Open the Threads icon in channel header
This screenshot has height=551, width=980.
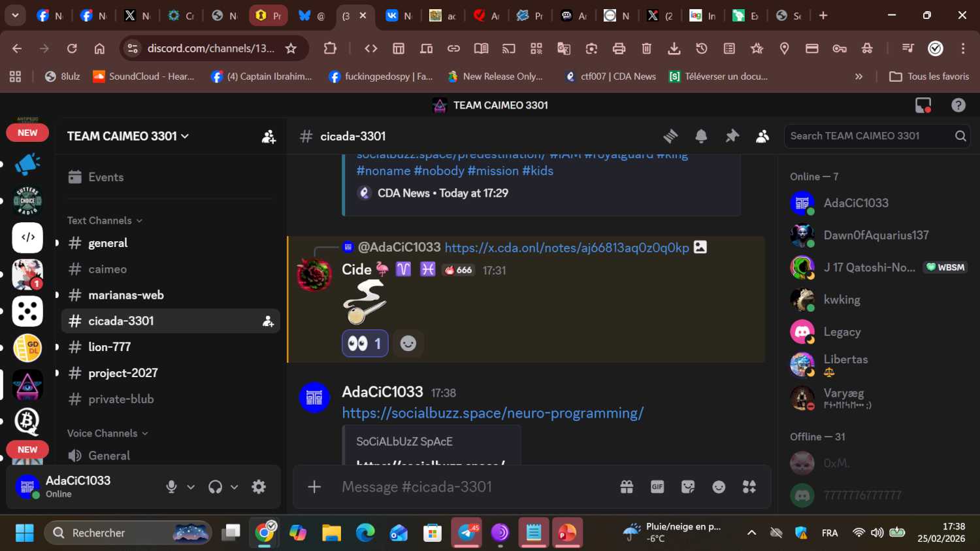pos(670,136)
